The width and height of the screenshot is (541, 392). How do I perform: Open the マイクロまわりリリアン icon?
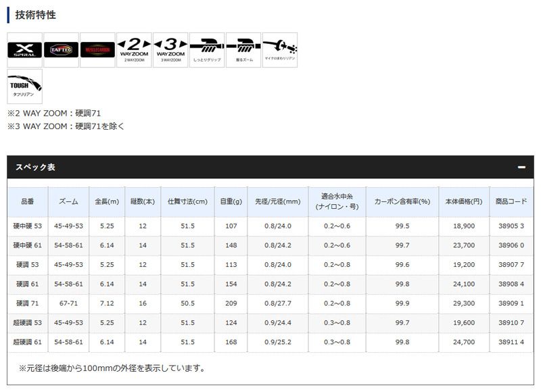(x=281, y=49)
